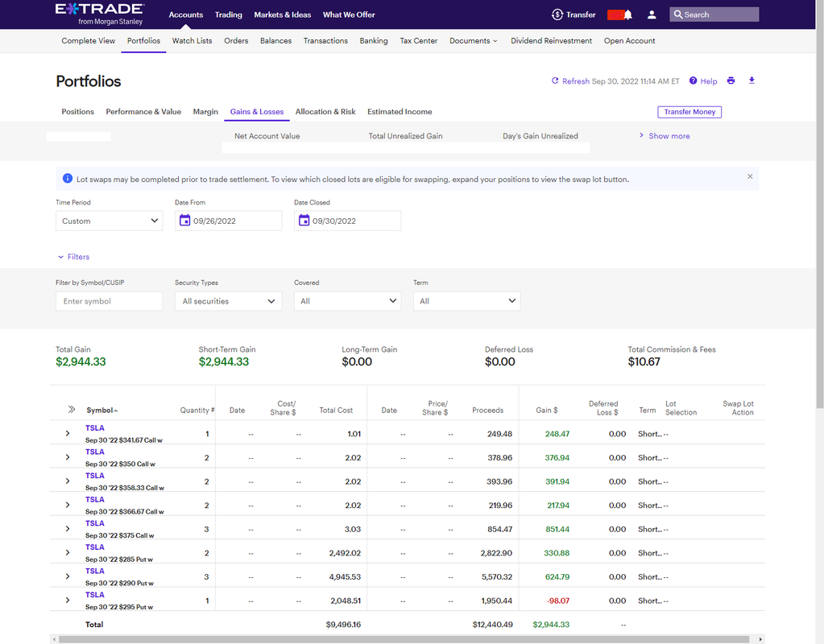This screenshot has width=824, height=644.
Task: Go to Watch Lists tab
Action: tap(192, 40)
